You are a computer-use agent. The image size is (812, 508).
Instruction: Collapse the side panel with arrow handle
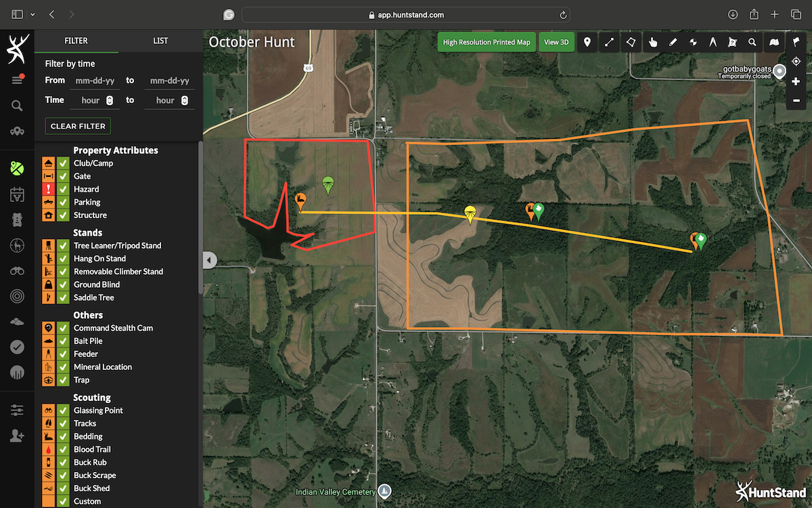click(x=209, y=260)
